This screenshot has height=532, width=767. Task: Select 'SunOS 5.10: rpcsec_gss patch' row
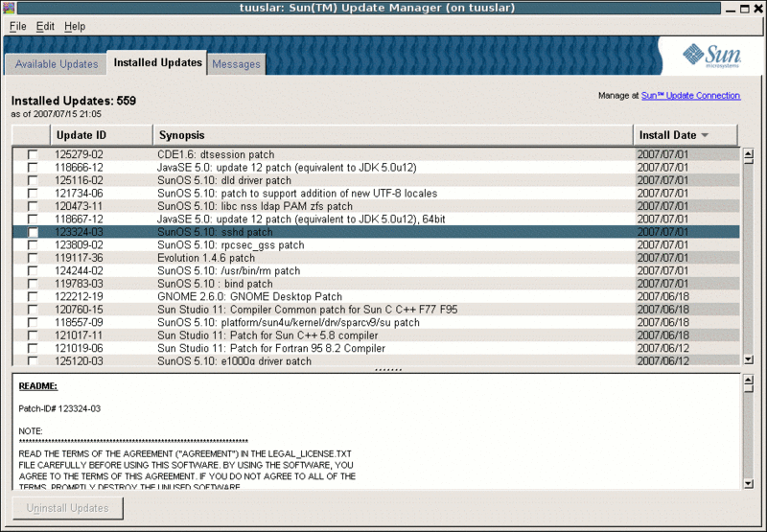point(376,245)
